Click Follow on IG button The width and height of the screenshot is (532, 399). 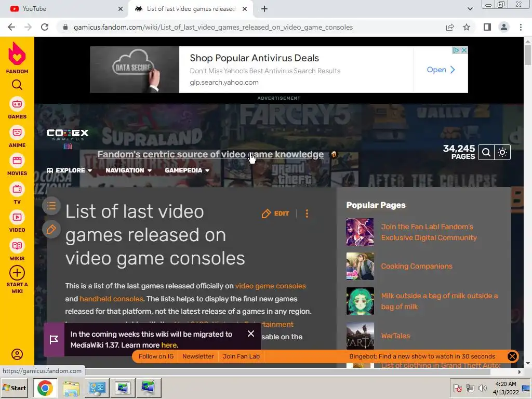pos(156,356)
